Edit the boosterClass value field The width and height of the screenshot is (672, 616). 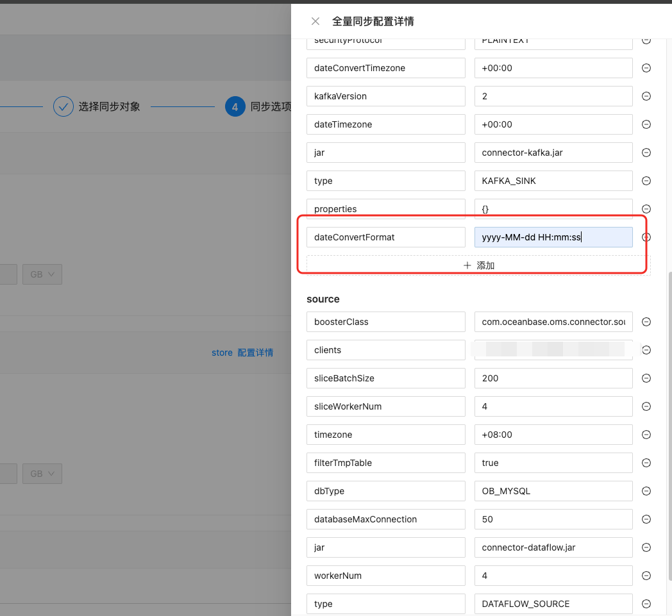pyautogui.click(x=553, y=322)
